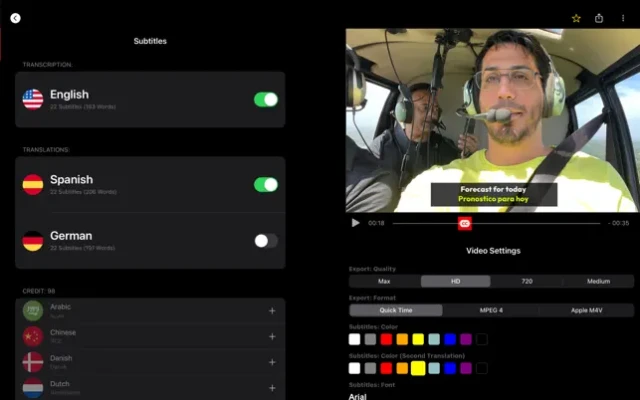Open the three-dot more options menu
Screen dimensions: 640x400
click(623, 18)
